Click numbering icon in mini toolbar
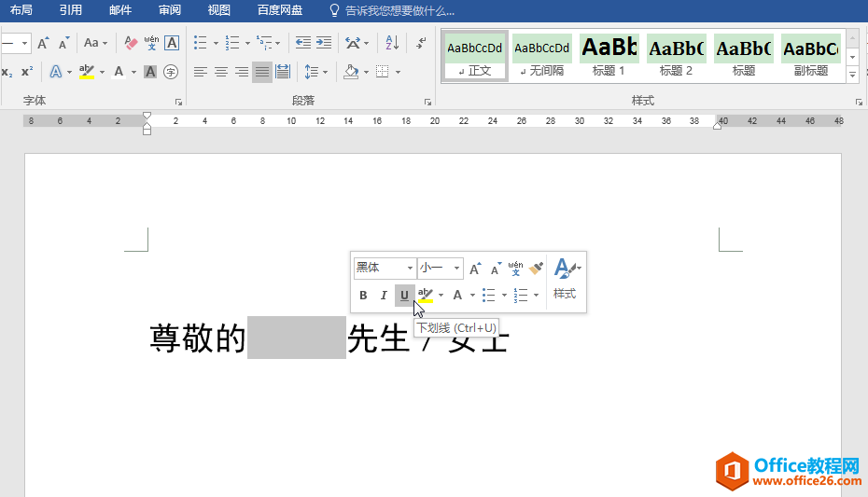The height and width of the screenshot is (497, 868). point(521,296)
